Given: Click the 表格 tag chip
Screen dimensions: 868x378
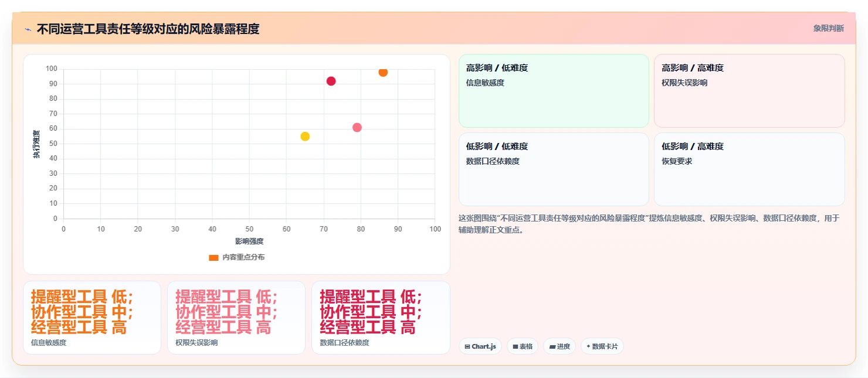Looking at the screenshot, I should point(523,346).
